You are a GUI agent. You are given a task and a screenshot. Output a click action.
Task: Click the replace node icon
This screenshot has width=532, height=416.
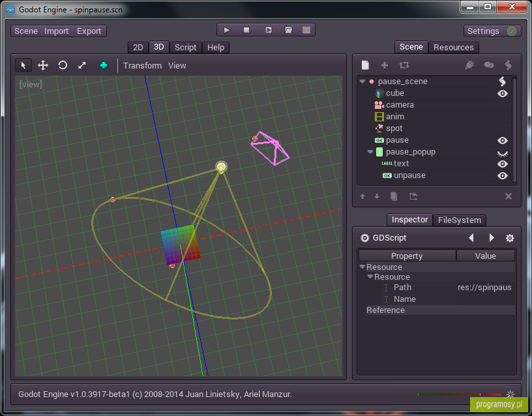404,65
